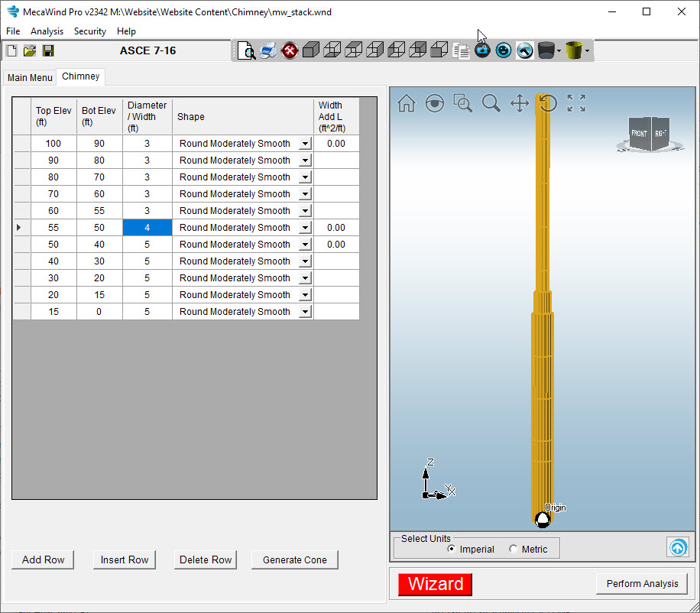Image resolution: width=700 pixels, height=613 pixels.
Task: Click the hammer icon in toolbar
Action: (524, 50)
